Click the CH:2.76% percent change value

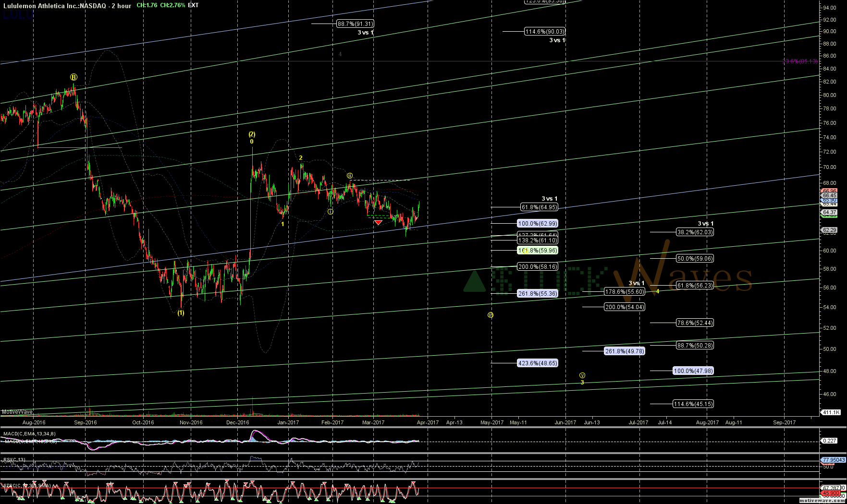172,5
